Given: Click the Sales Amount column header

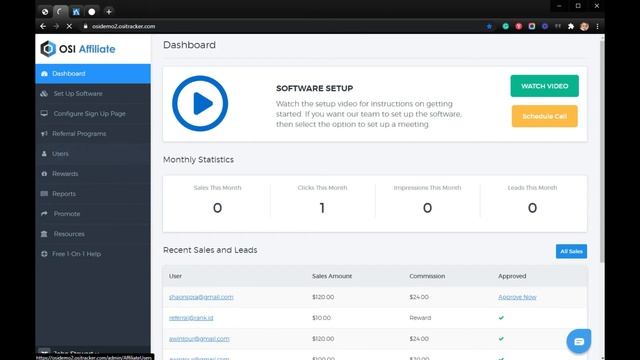Looking at the screenshot, I should [x=332, y=276].
